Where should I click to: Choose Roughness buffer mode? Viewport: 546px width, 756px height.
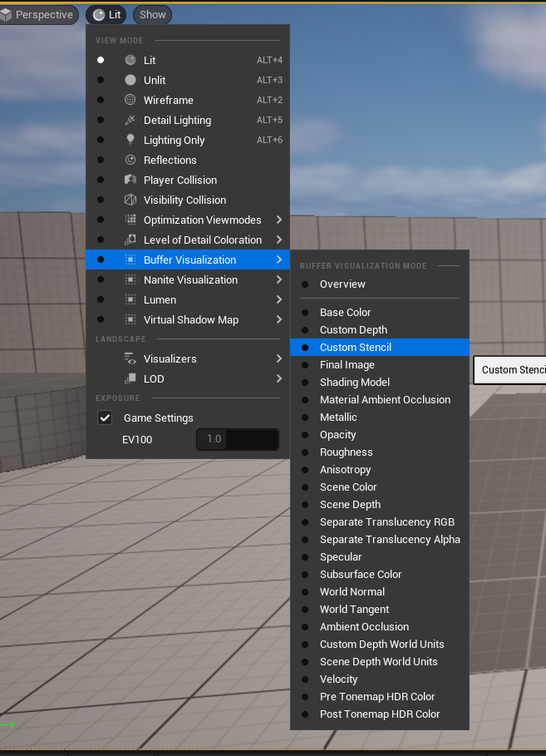pyautogui.click(x=380, y=452)
